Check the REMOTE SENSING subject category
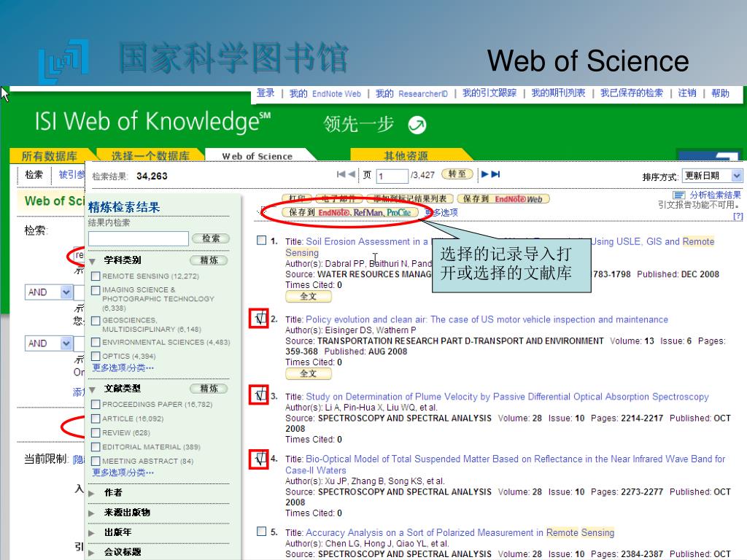 tap(96, 276)
